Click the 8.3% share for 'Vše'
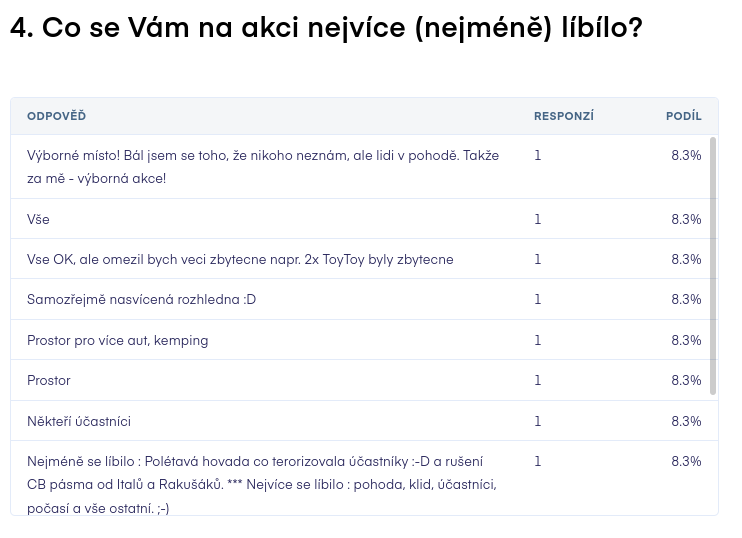This screenshot has width=742, height=538. pyautogui.click(x=686, y=219)
